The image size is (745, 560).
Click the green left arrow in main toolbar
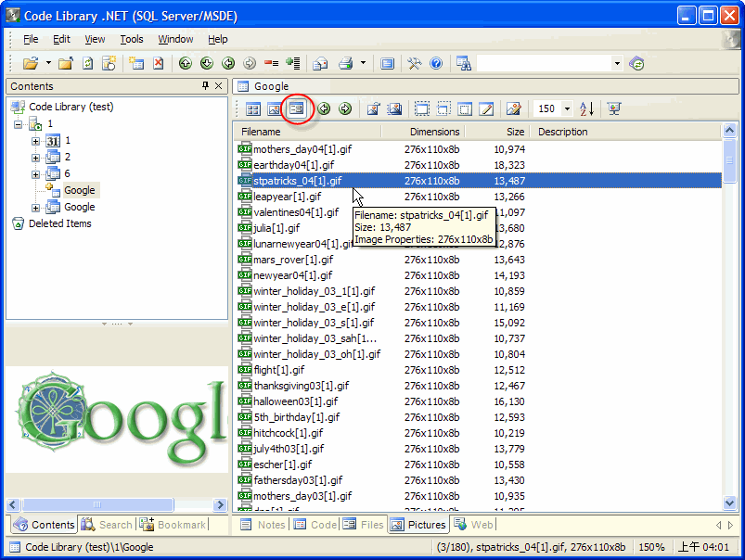click(x=228, y=63)
